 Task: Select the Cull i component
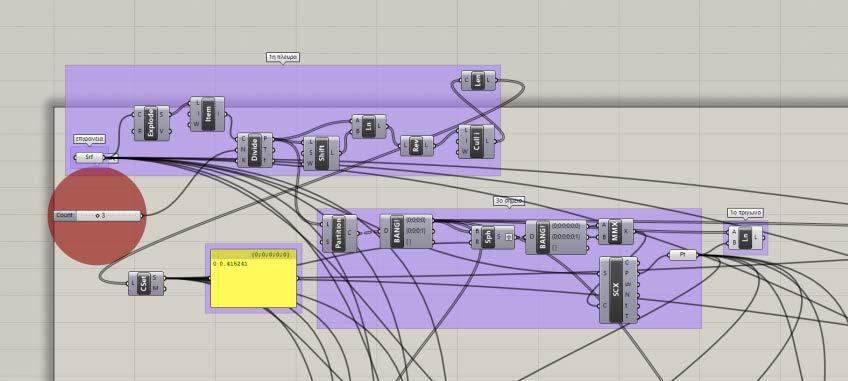476,141
